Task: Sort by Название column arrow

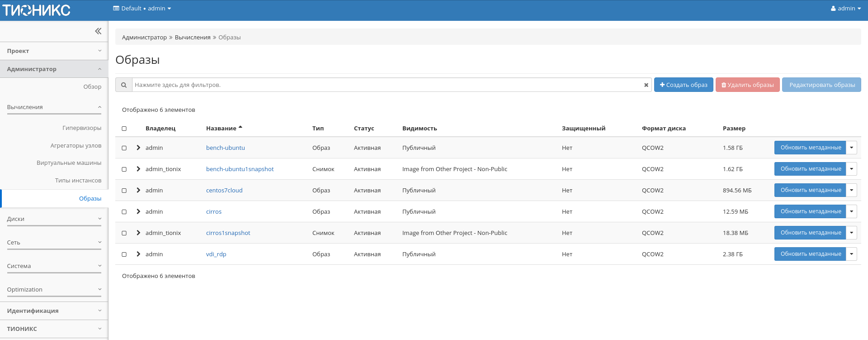Action: point(241,128)
